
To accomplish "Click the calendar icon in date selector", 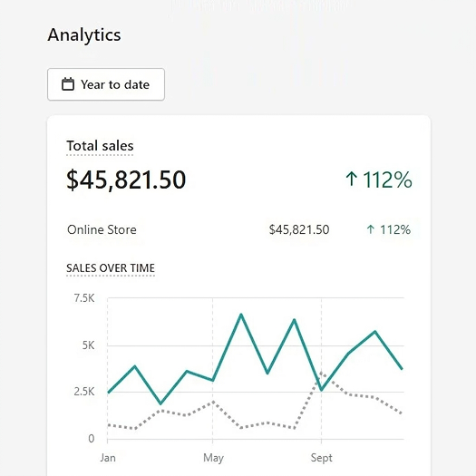I will [x=68, y=84].
